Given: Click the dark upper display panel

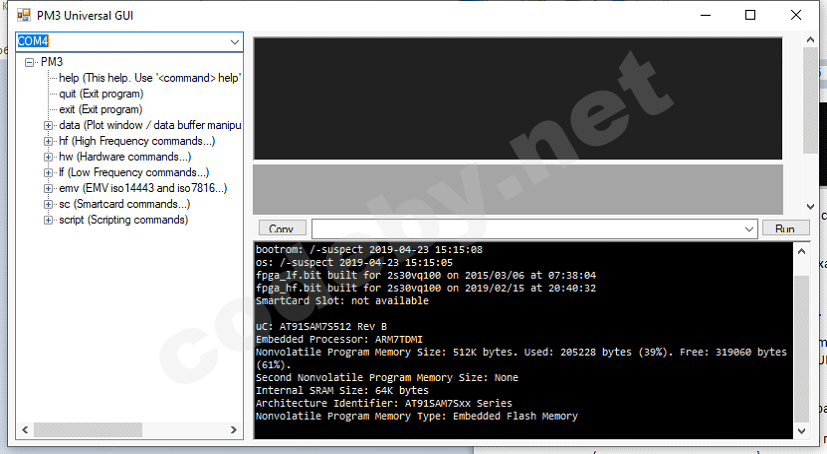Looking at the screenshot, I should tap(518, 98).
